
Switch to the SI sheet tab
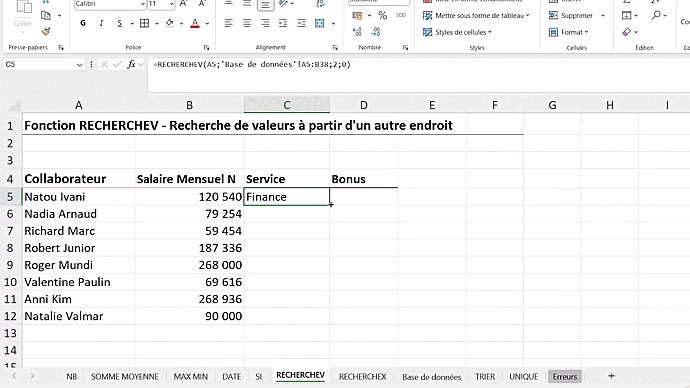[259, 377]
